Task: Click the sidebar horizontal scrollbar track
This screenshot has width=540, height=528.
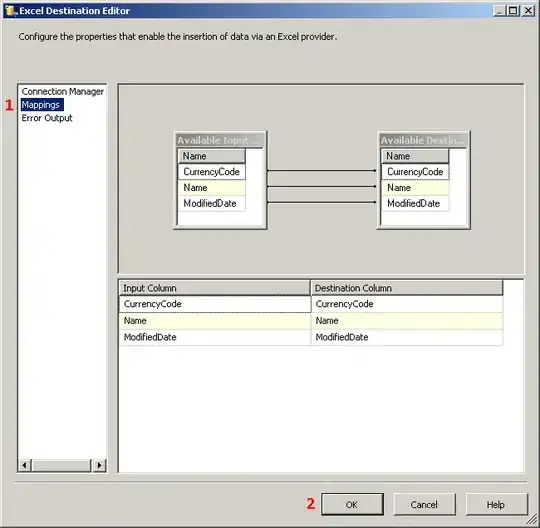Action: (x=62, y=465)
